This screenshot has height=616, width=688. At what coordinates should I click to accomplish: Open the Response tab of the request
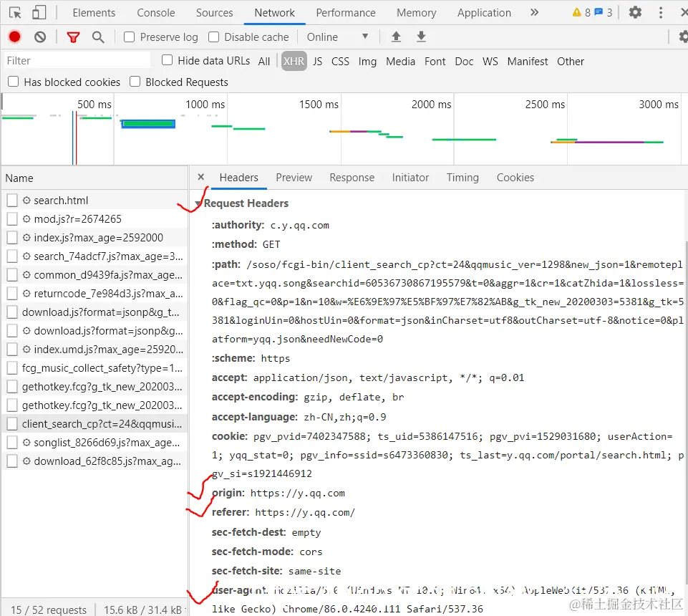click(x=352, y=178)
